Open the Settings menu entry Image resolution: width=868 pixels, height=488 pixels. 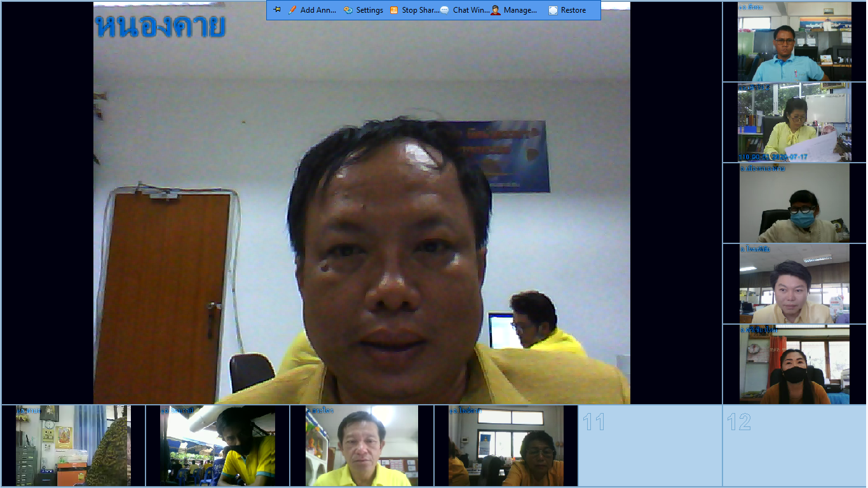(369, 10)
